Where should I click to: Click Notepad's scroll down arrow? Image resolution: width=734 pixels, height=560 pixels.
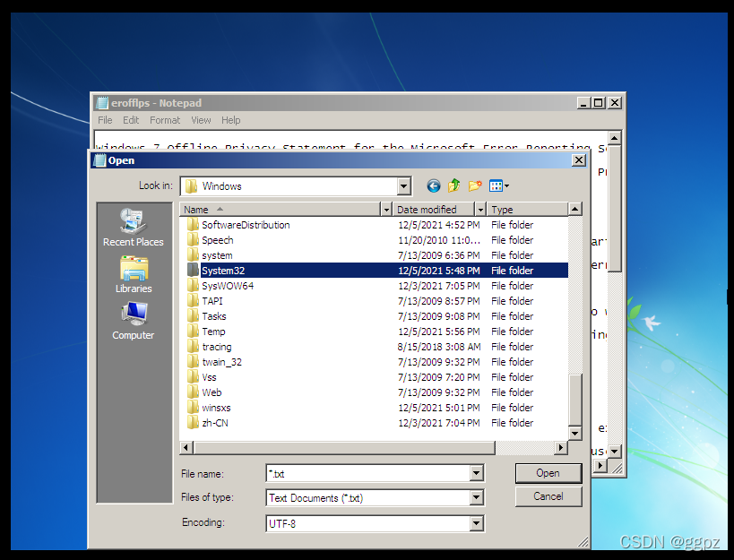615,452
